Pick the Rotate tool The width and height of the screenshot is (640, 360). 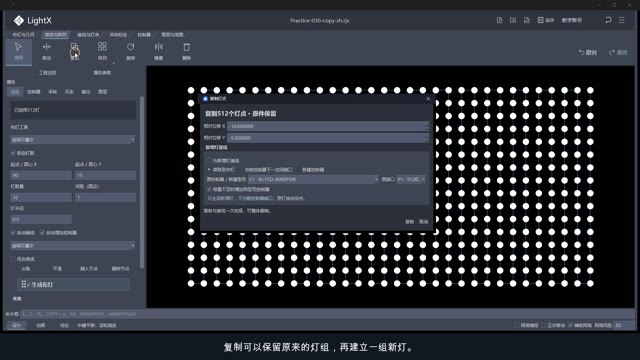coord(131,51)
